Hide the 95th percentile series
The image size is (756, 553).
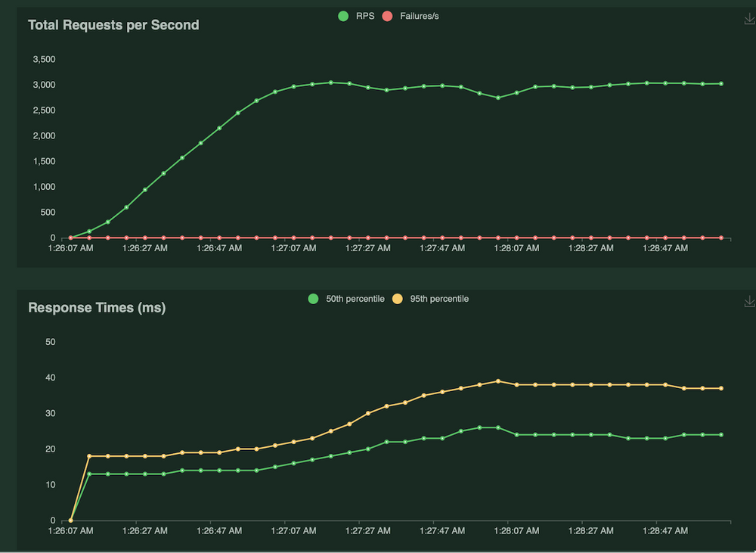pyautogui.click(x=438, y=298)
